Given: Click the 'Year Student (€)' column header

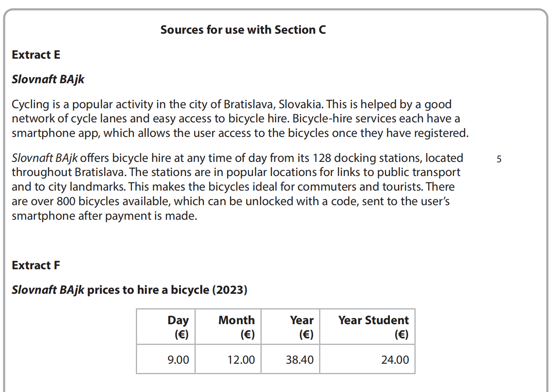Looking at the screenshot, I should click(x=373, y=327).
